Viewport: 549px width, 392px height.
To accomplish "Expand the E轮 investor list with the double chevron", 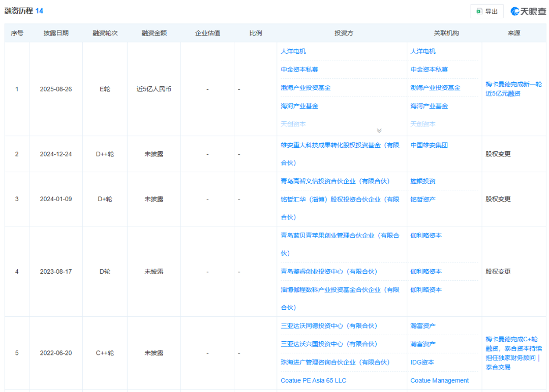I will pos(379,130).
